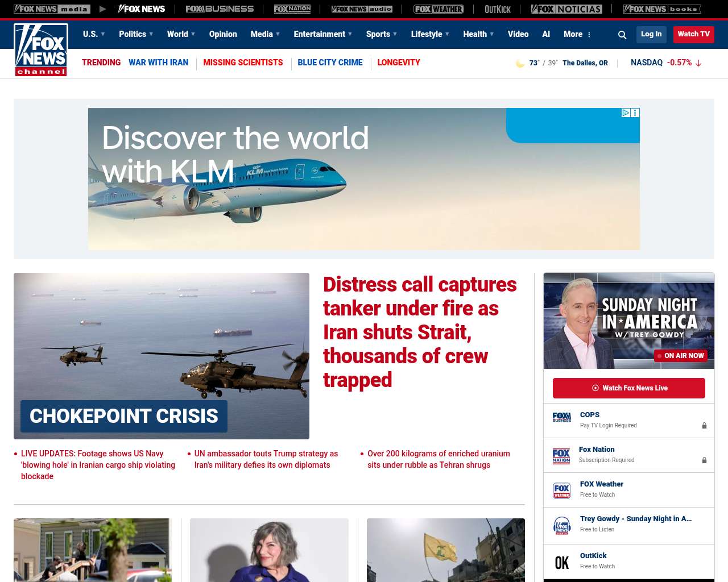The image size is (728, 582).
Task: Click the NASDAQ down arrow icon
Action: click(x=698, y=63)
